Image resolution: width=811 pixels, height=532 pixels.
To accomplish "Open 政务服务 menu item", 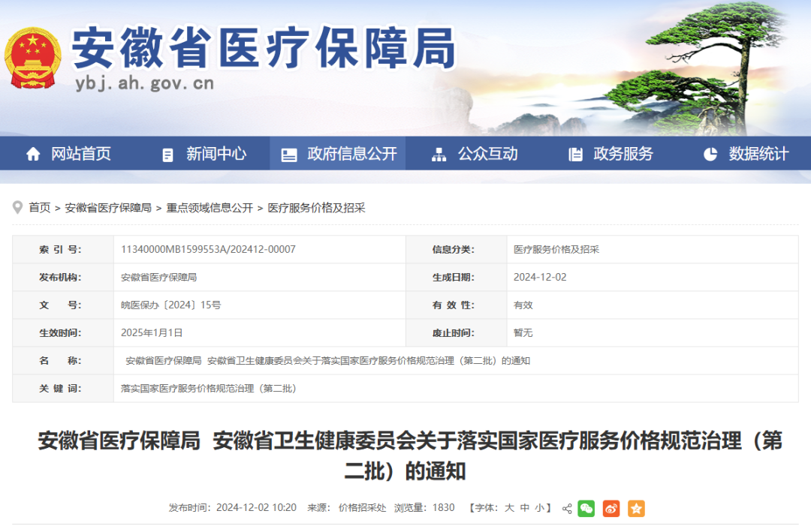I will pyautogui.click(x=623, y=154).
